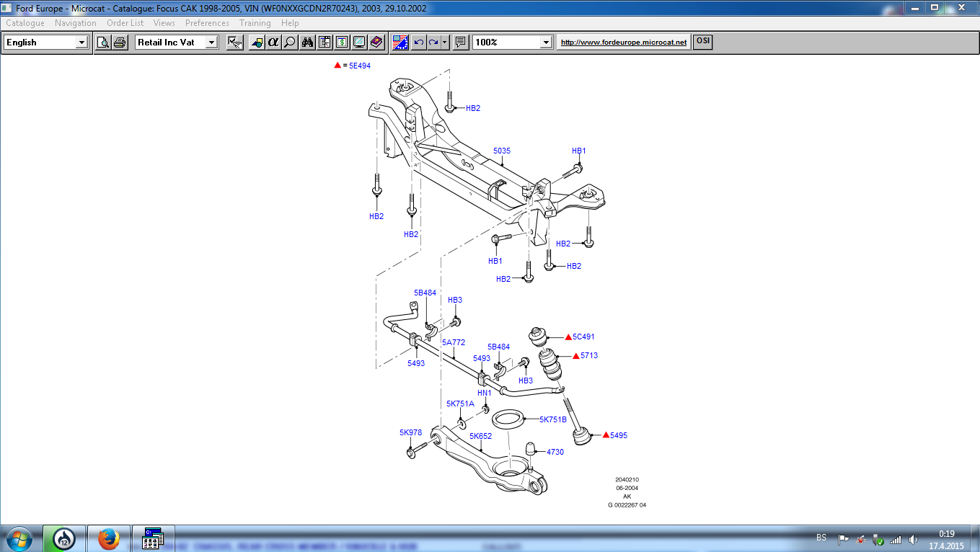Image resolution: width=980 pixels, height=552 pixels.
Task: Click the vehicle selection icon beside alpha
Action: tap(257, 43)
